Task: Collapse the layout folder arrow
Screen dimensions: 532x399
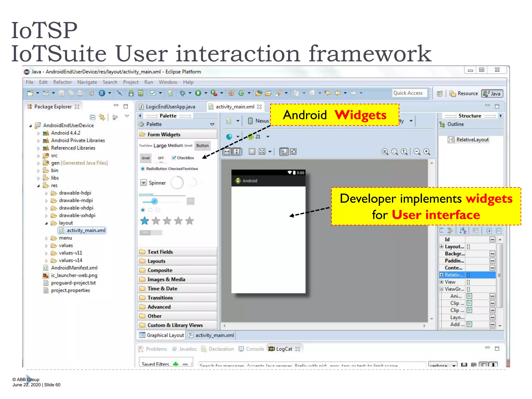Action: pyautogui.click(x=46, y=223)
